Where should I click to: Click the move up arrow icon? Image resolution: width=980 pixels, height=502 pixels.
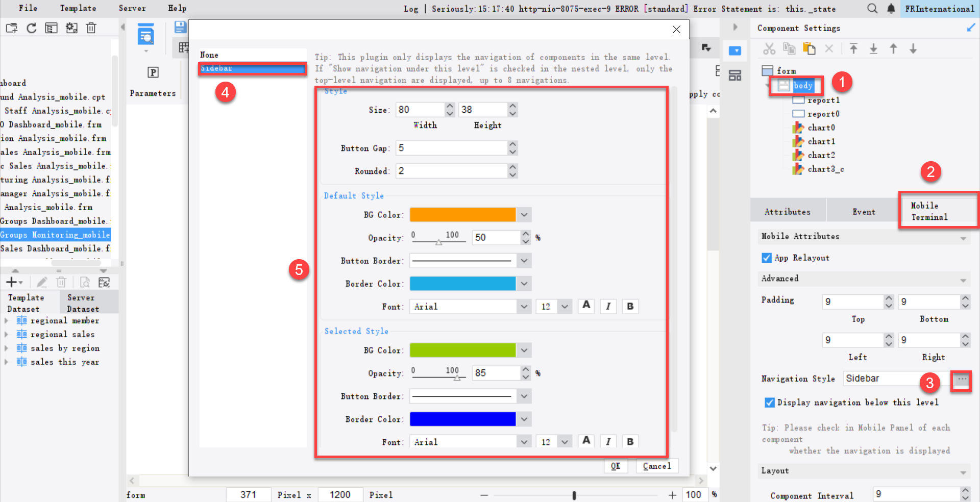[x=893, y=48]
